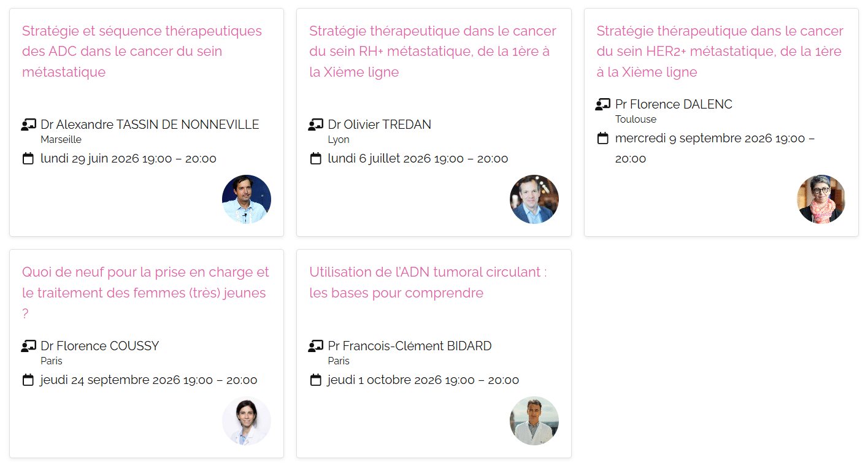Click calendar icon for jeudi 1 octobre 2026
The image size is (868, 468).
click(x=315, y=380)
